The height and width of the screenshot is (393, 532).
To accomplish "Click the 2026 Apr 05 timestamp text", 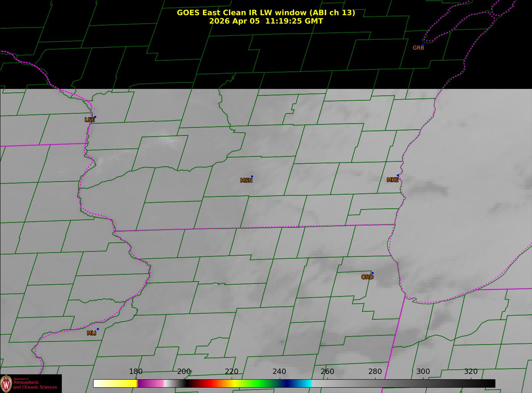I will pyautogui.click(x=266, y=21).
